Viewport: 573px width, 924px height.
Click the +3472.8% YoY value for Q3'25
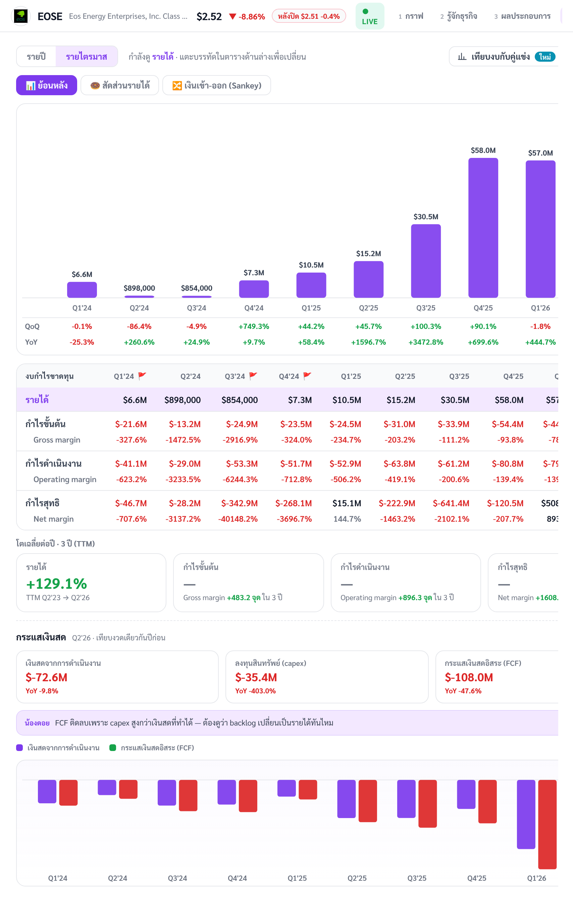pos(426,342)
